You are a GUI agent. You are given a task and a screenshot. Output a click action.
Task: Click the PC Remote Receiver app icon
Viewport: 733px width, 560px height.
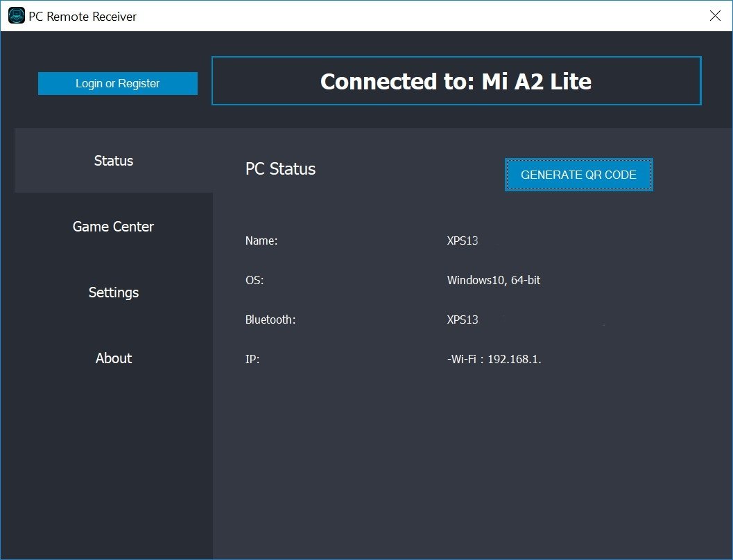pyautogui.click(x=17, y=16)
